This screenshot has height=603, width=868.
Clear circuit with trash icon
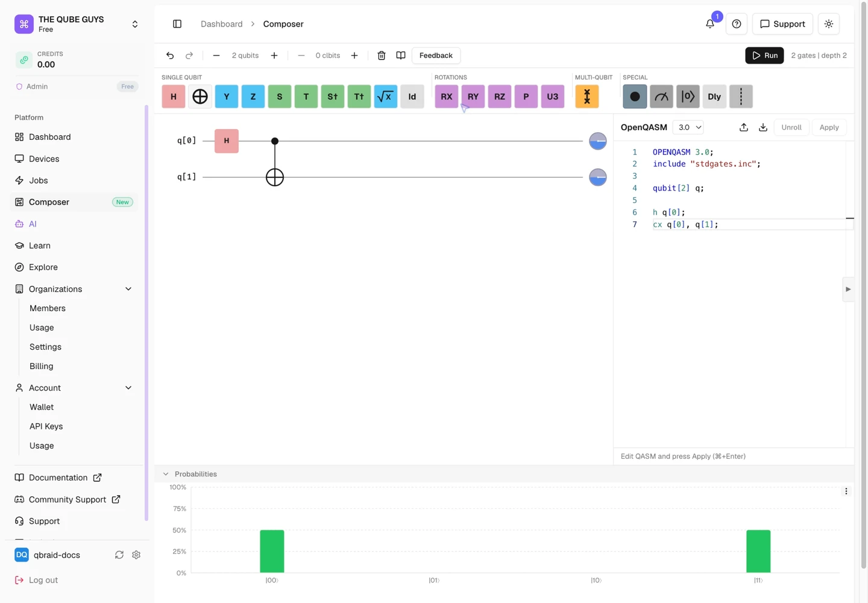[x=382, y=55]
